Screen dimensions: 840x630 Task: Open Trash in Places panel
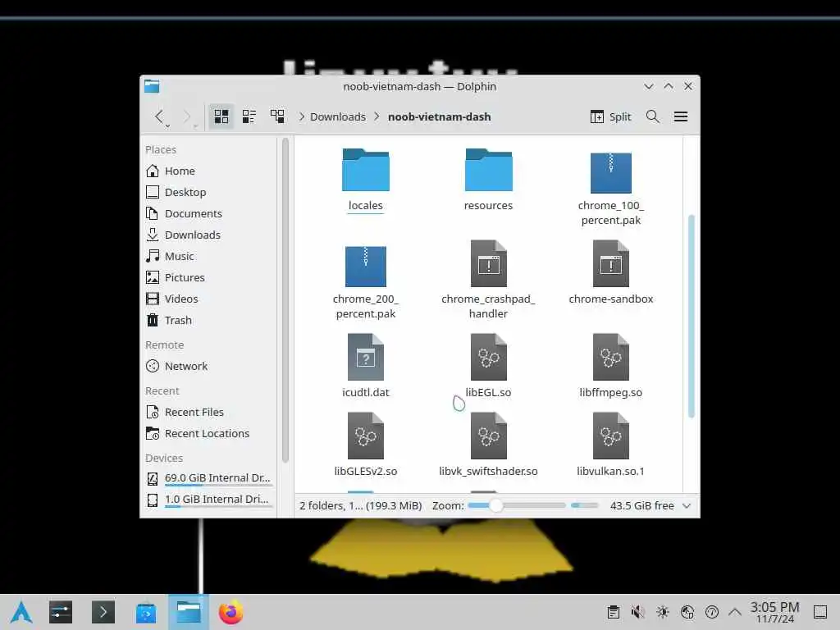click(209, 321)
